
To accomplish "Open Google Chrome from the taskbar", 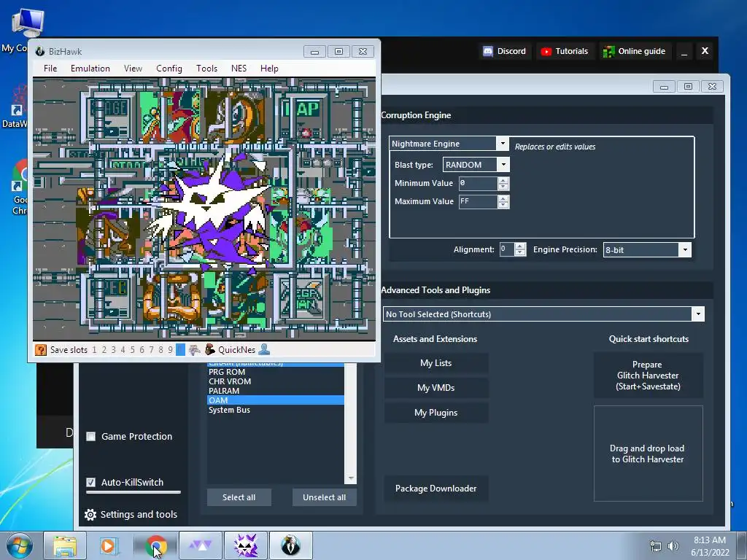I will point(156,545).
